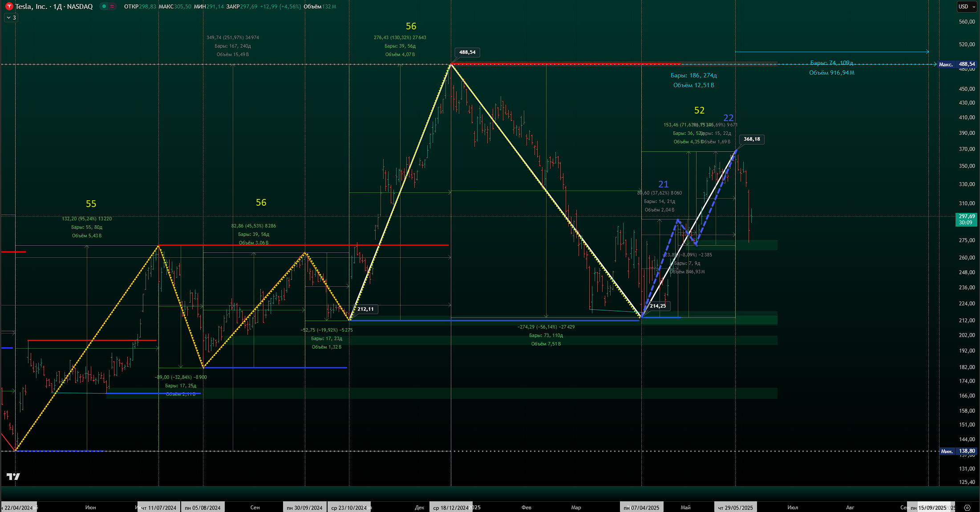
Task: Select the yellow number 55 annotation
Action: pos(91,204)
